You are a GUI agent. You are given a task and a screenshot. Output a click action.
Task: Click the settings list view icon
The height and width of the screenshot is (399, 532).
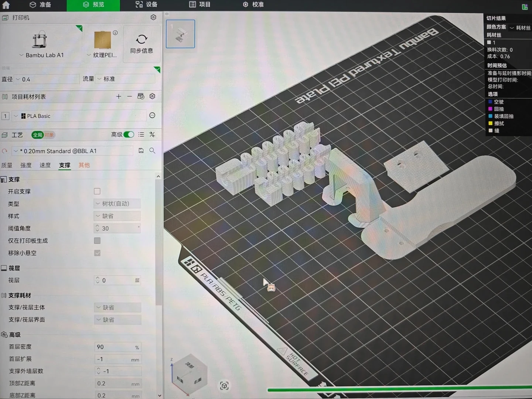tap(141, 134)
